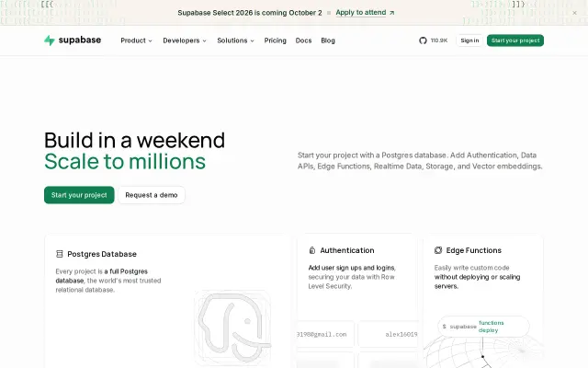This screenshot has width=588, height=368.
Task: Open the Blog page
Action: (328, 40)
